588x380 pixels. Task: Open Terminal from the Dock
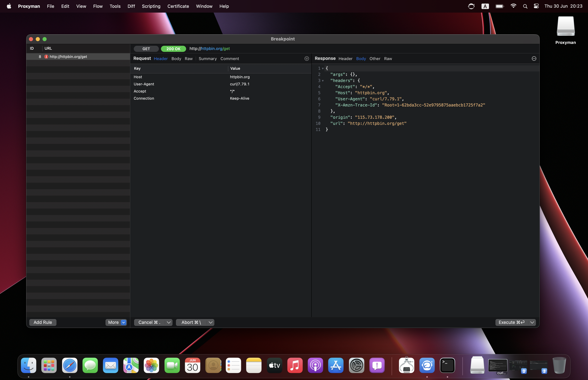447,365
